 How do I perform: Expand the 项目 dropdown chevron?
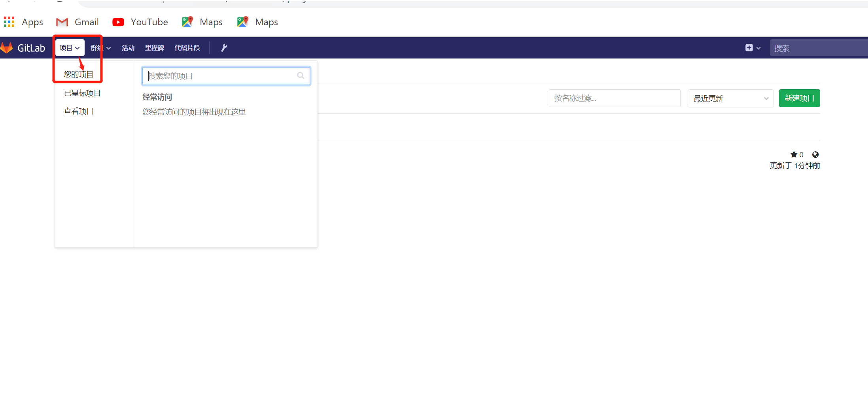click(x=77, y=47)
